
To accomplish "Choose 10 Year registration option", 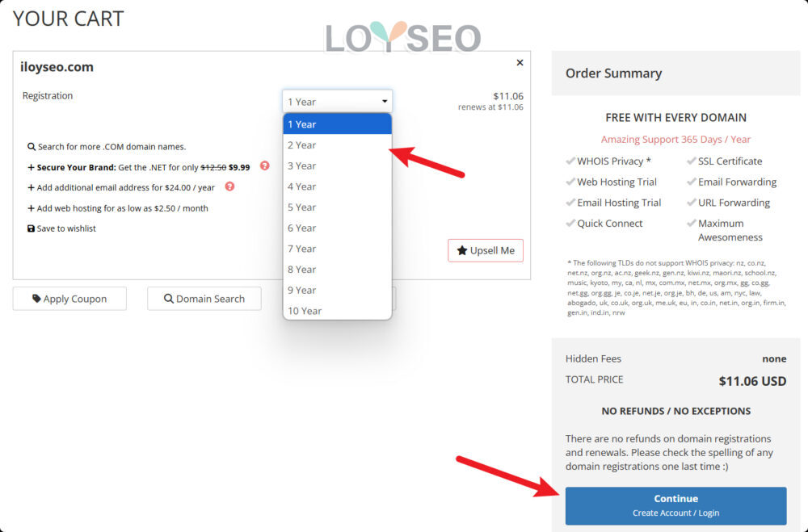I will pyautogui.click(x=337, y=311).
